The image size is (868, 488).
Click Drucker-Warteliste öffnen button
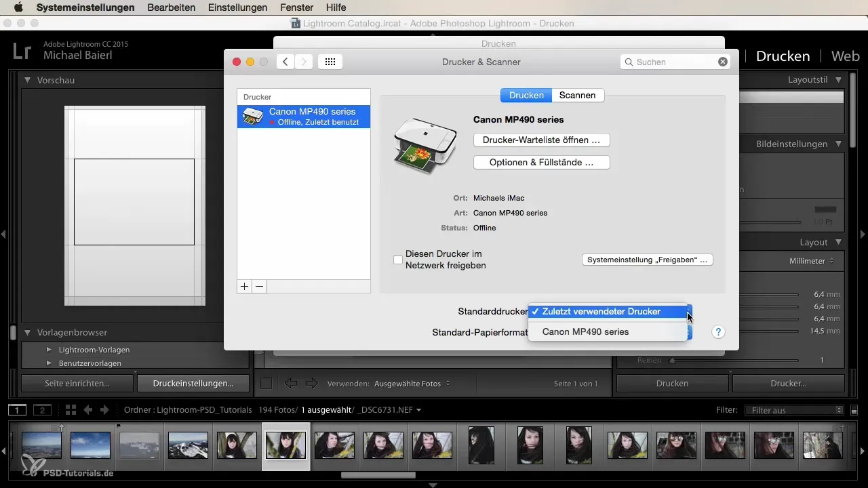point(541,140)
